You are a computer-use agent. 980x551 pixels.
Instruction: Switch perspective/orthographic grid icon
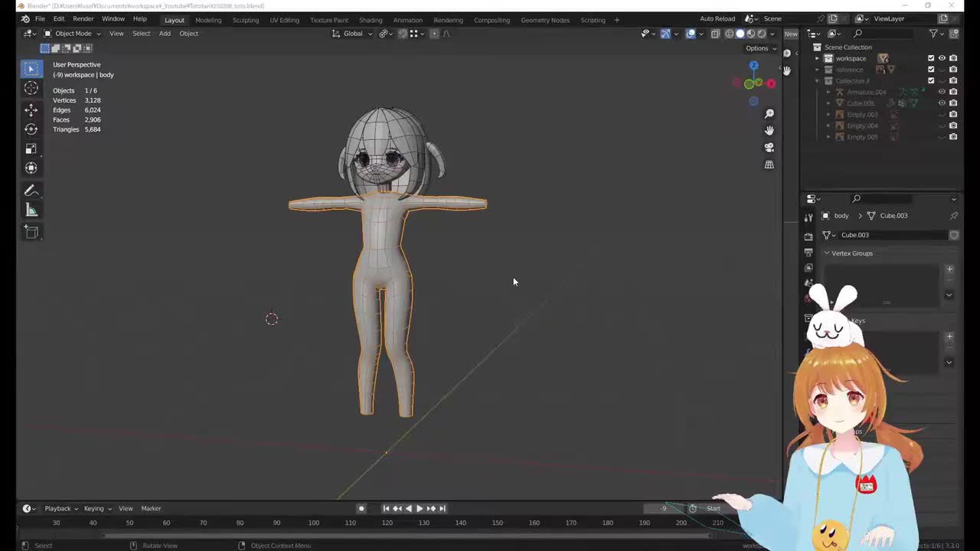[769, 164]
